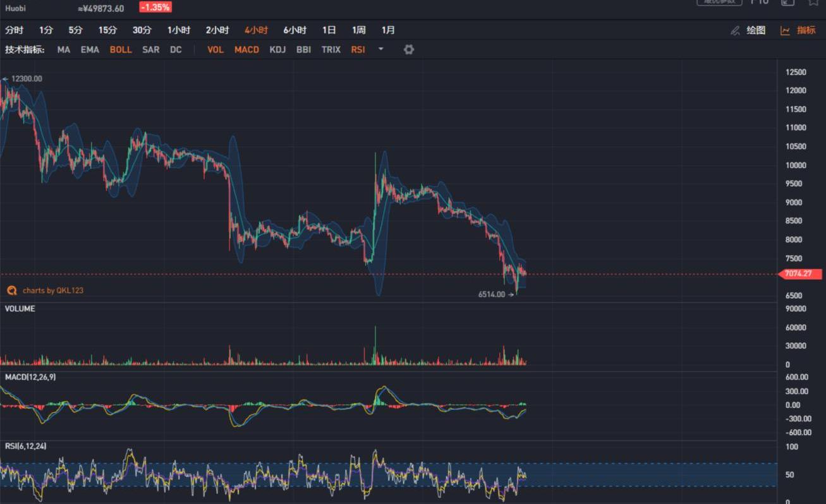Click the 指标 text button
Viewport: 826px width, 504px height.
point(806,30)
